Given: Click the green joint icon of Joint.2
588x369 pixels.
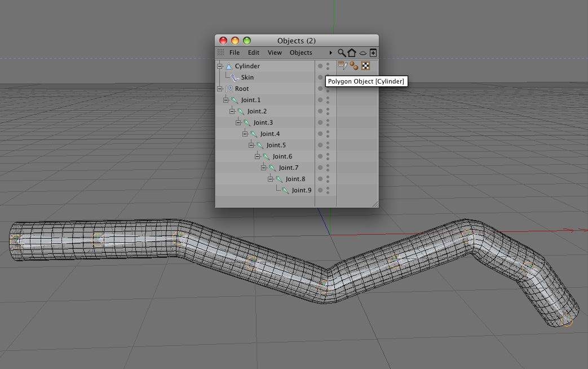Looking at the screenshot, I should tap(241, 111).
